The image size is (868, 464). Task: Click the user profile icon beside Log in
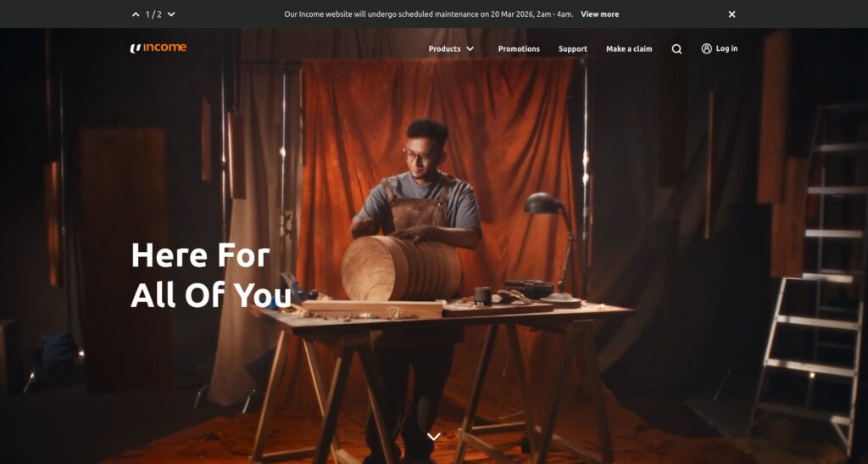coord(706,48)
